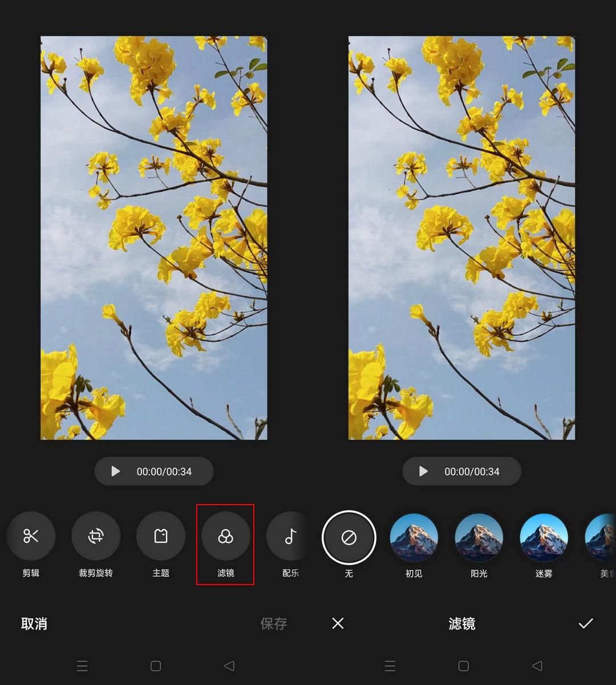
Task: Tap the home square key on left screen
Action: 156,666
